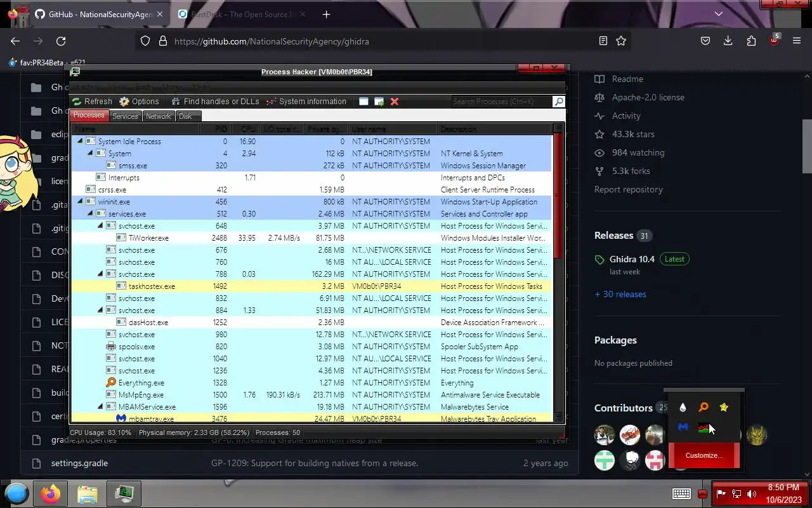Select the Processes tab
Screen dimensions: 812x508
(89, 116)
